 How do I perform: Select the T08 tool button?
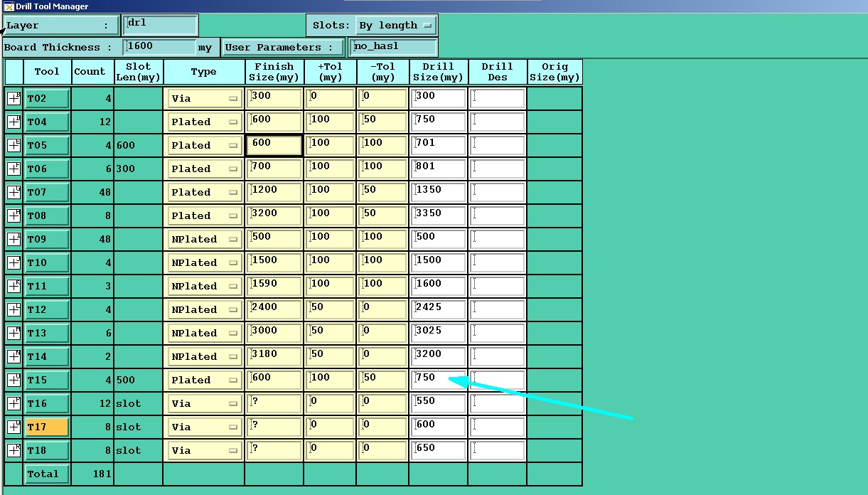point(47,215)
